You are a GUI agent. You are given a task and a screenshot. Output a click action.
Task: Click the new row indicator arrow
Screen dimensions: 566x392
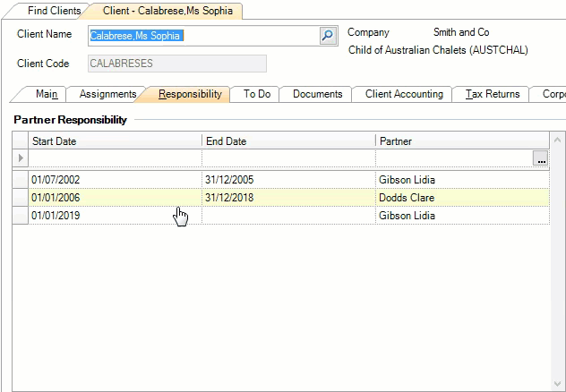(x=21, y=158)
